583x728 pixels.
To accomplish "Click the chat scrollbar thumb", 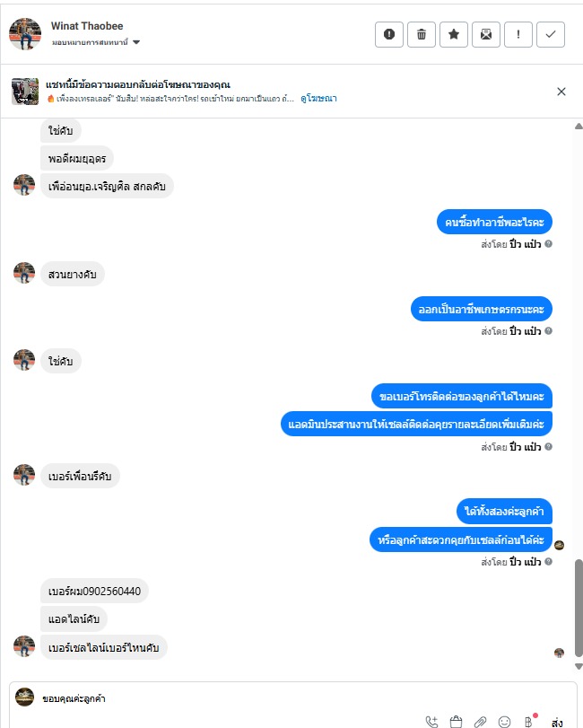I will click(579, 609).
